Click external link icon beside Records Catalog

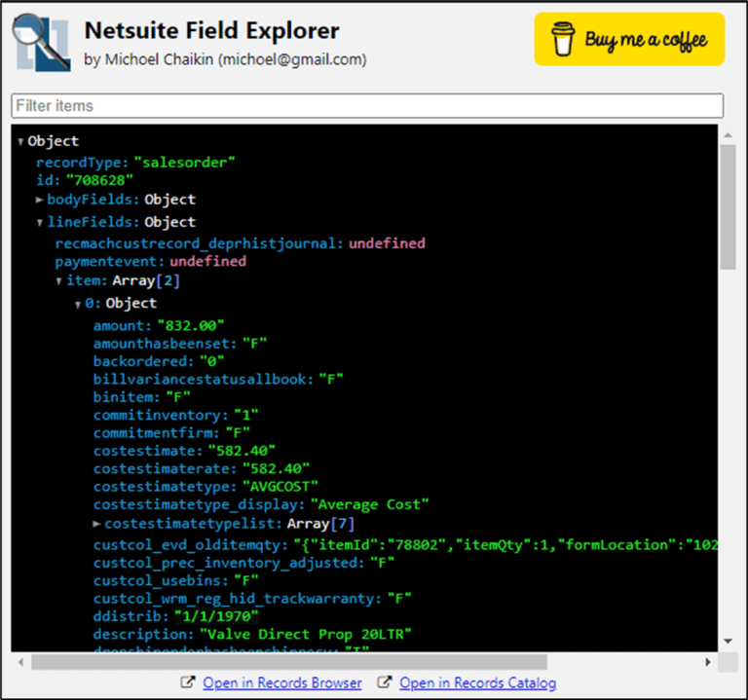pyautogui.click(x=385, y=682)
